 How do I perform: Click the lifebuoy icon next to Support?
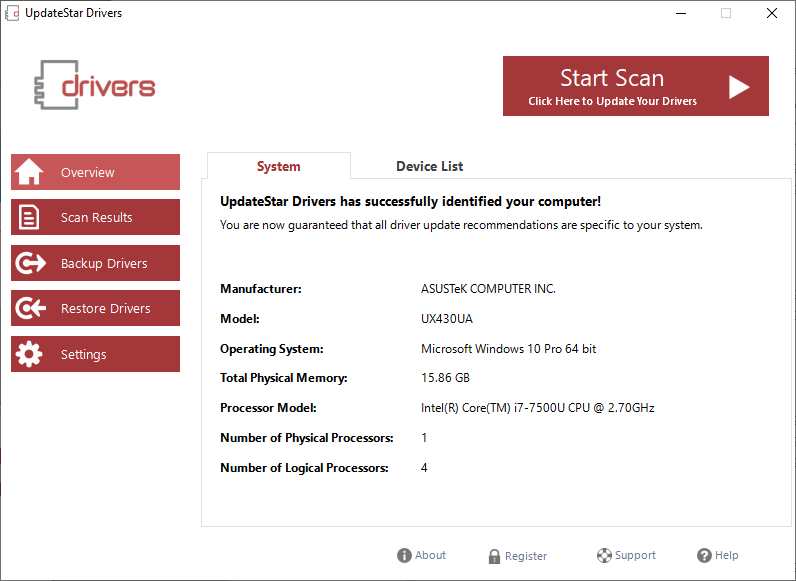[x=604, y=556]
